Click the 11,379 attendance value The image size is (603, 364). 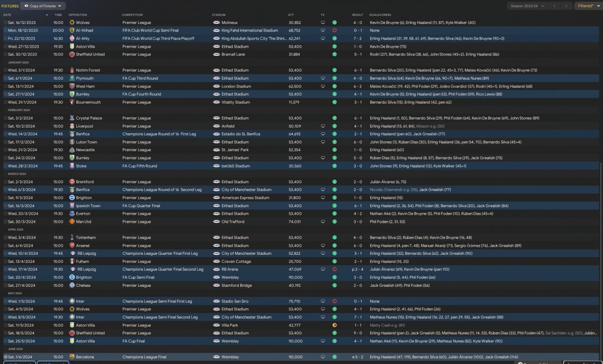[294, 102]
